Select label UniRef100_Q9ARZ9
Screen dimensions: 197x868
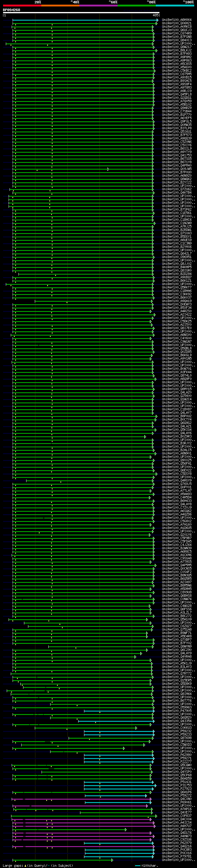177,108
